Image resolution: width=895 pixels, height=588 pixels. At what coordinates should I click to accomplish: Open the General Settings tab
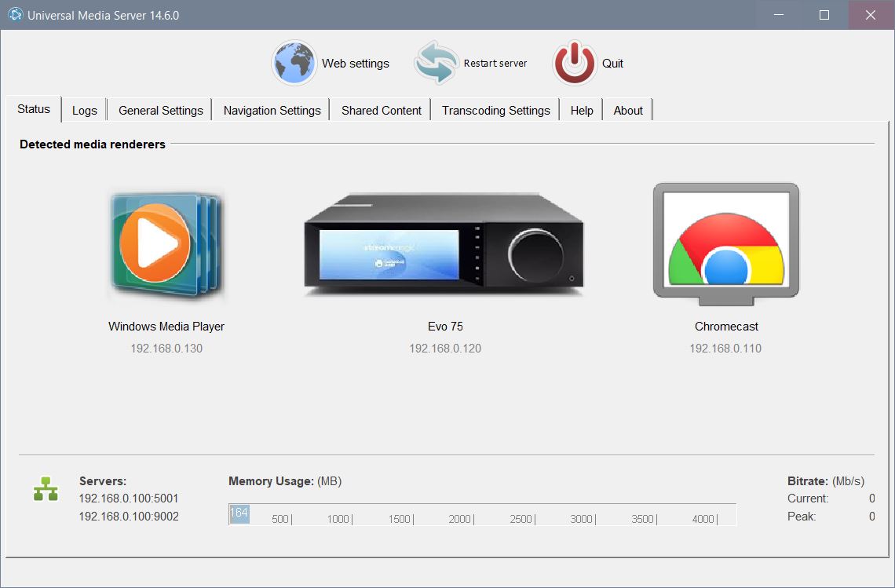click(x=160, y=110)
